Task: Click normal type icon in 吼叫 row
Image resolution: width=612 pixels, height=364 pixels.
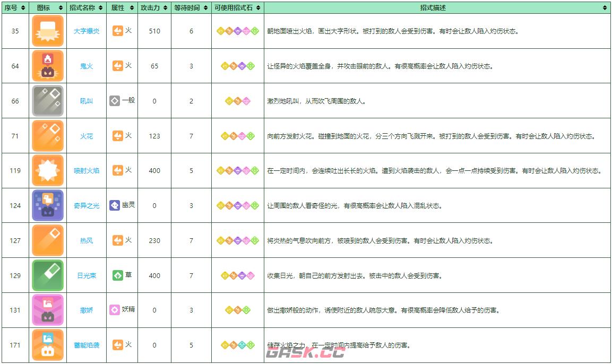Action: tap(114, 101)
